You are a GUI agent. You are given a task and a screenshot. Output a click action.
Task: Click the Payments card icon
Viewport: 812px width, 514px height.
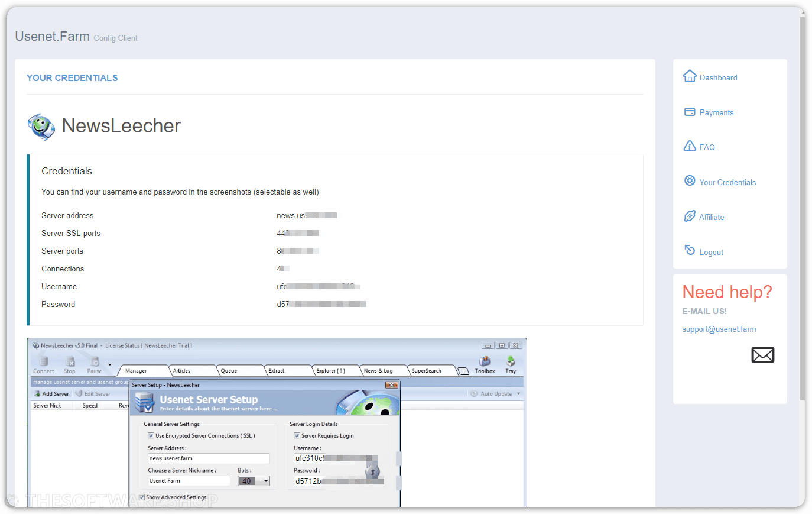pyautogui.click(x=690, y=112)
